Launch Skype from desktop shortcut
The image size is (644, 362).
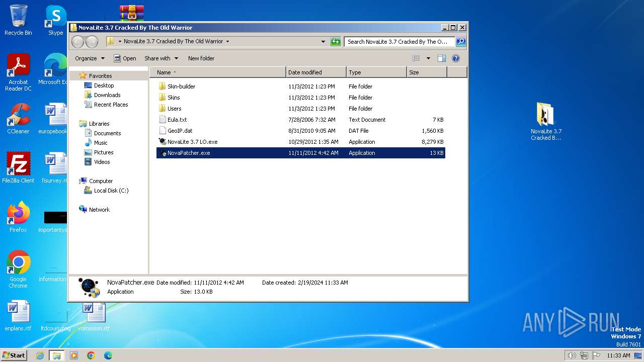(x=56, y=20)
